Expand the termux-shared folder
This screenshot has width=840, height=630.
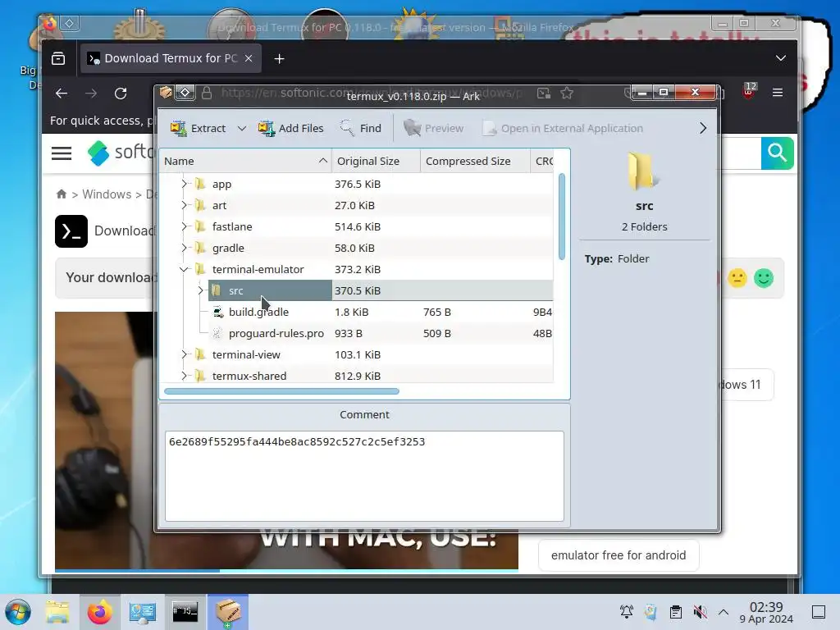(185, 376)
